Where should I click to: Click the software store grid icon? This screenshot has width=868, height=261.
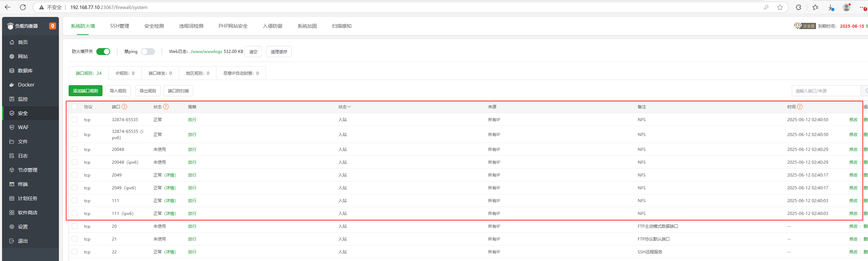(12, 213)
